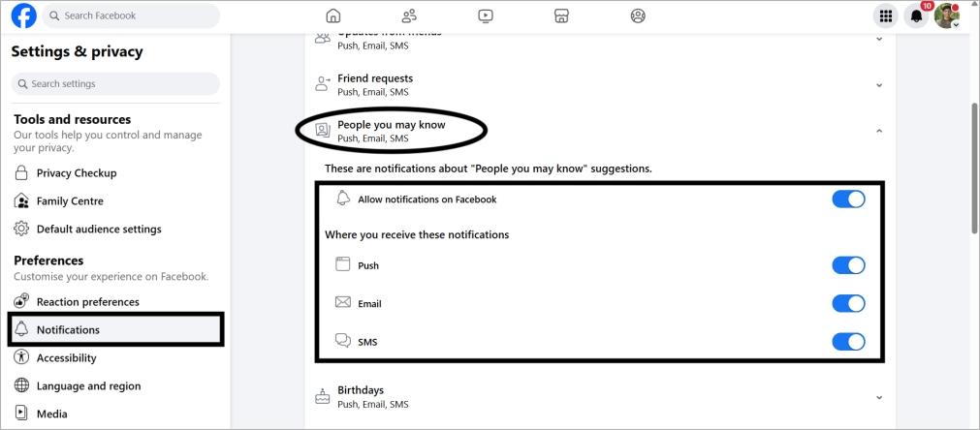Open the Friends icon in top bar

[409, 15]
